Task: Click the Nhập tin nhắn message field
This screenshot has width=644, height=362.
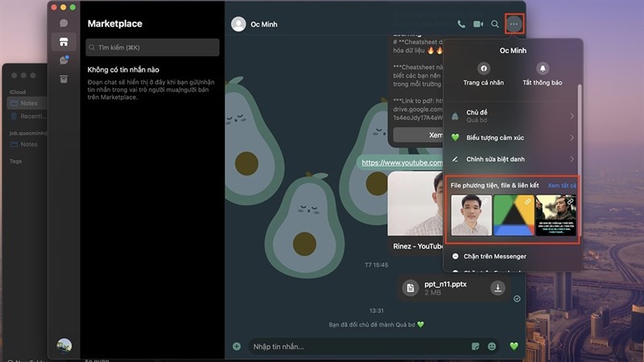Action: 359,347
